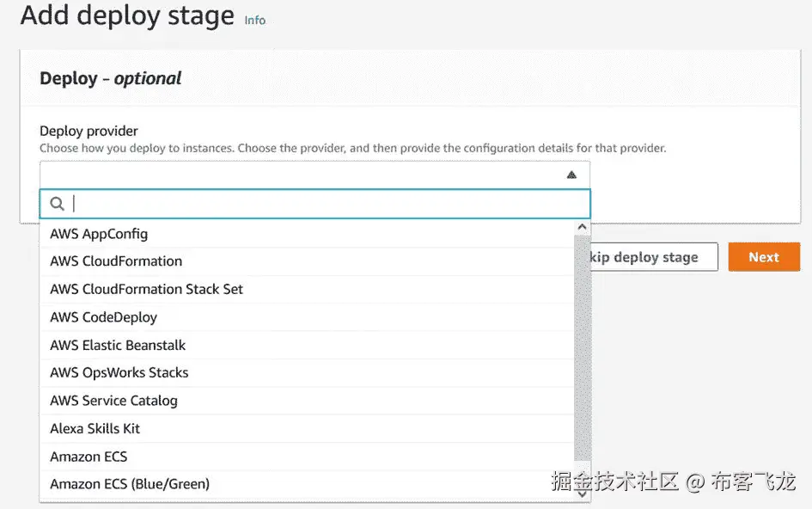
Task: Select AWS OpsWorks Stacks
Action: coord(119,372)
